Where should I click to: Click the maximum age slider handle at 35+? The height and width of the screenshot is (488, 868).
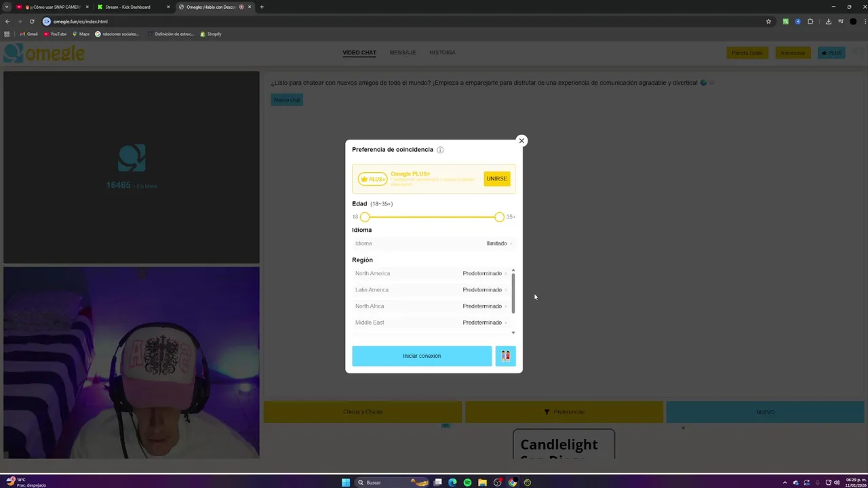499,217
